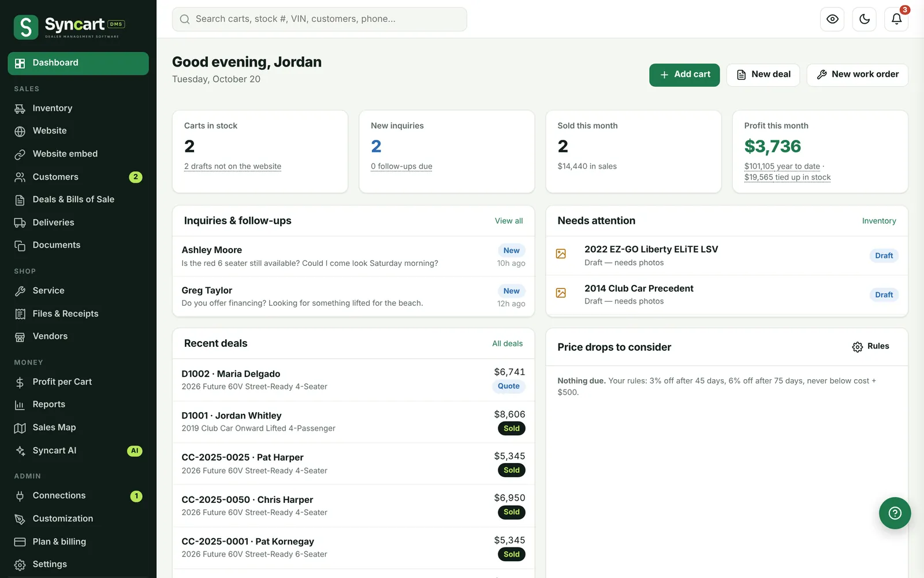Screen dimensions: 924x578
Task: Click View all inquiries link
Action: 509,221
